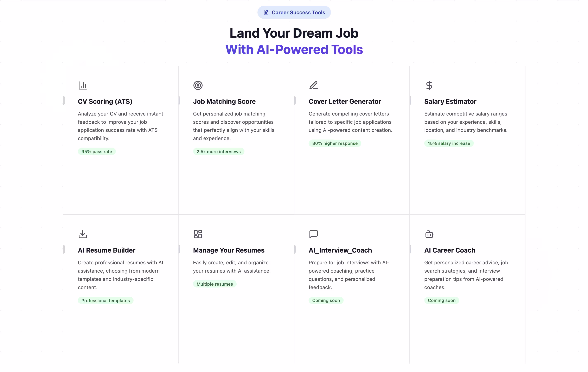Click the Multiple resumes tag
This screenshot has width=588, height=372.
[215, 284]
